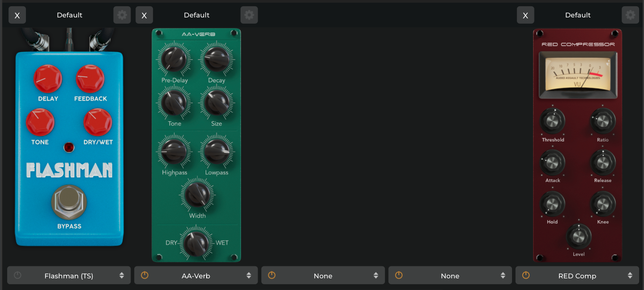Screen dimensions: 644x290
Task: Click the red DELAY knob on Flashman
Action: point(48,79)
